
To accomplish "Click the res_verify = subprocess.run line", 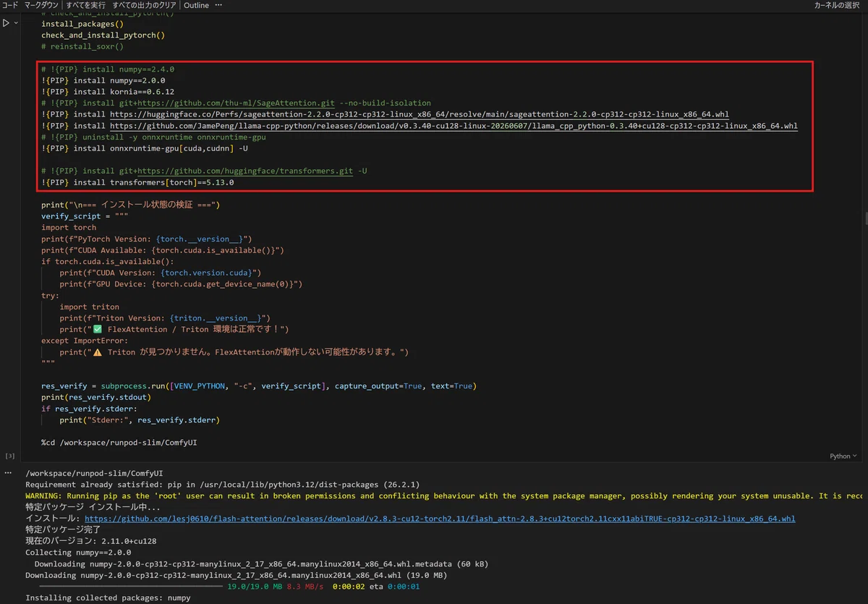I will [259, 386].
